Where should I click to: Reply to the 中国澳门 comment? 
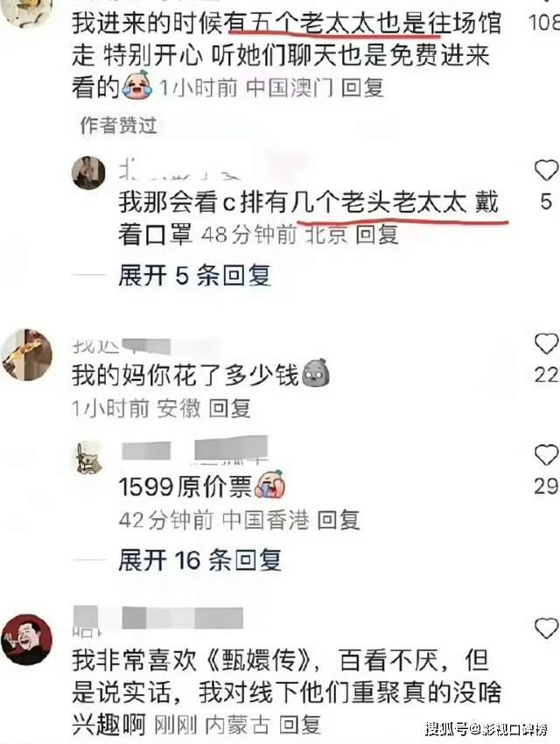[x=363, y=88]
